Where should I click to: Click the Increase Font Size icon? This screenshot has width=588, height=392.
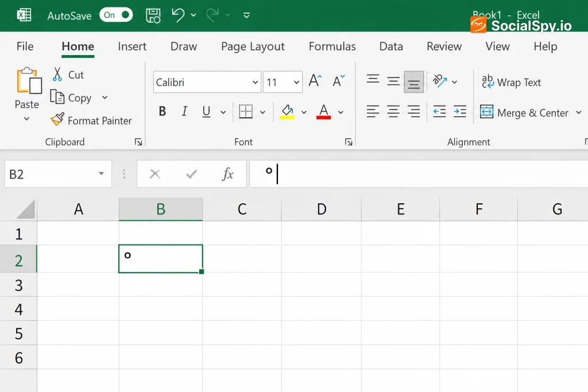[315, 80]
